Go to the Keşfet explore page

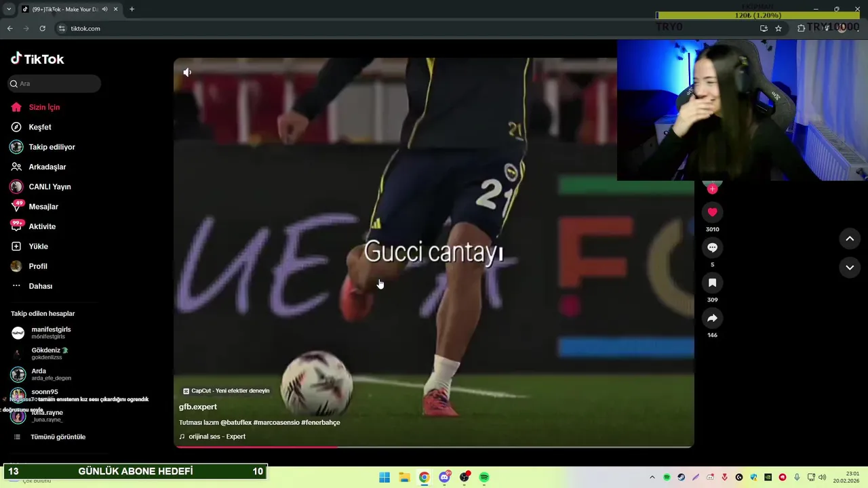31,127
